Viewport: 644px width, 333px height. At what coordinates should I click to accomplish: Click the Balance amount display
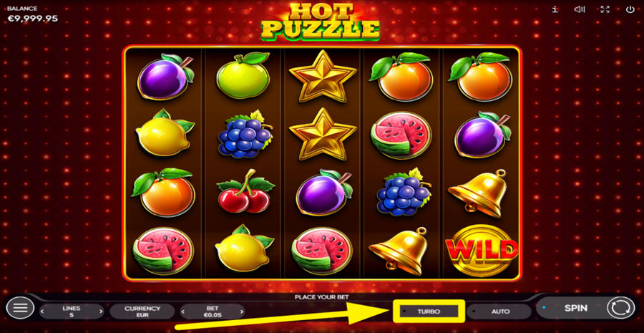click(x=32, y=19)
